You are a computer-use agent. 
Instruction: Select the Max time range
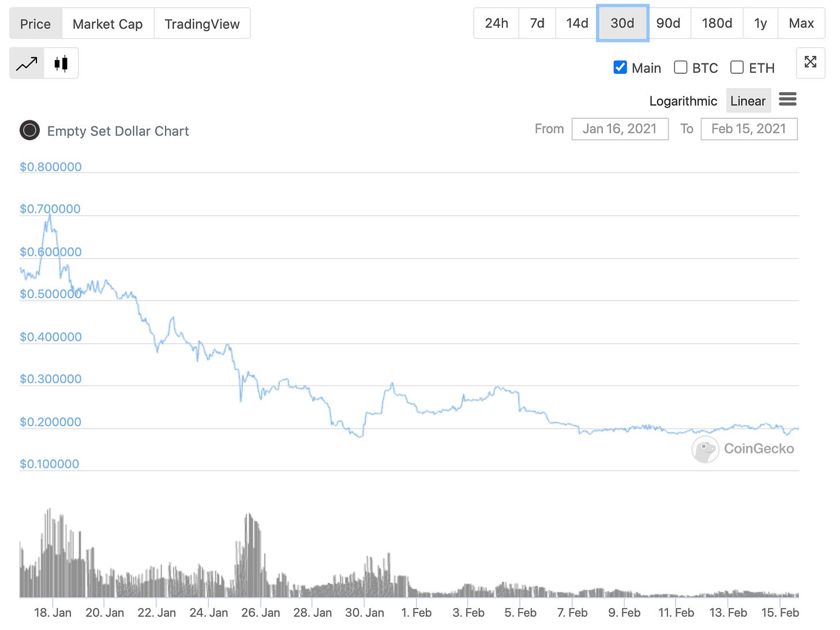point(801,23)
